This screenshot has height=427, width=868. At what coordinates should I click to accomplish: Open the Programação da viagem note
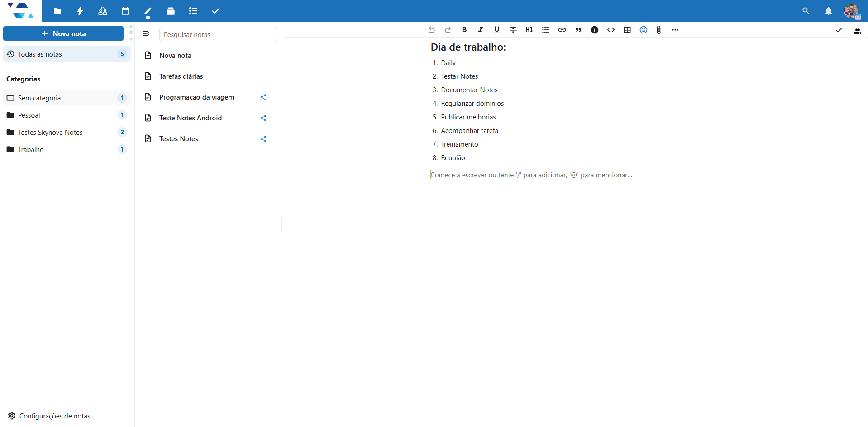pos(196,97)
